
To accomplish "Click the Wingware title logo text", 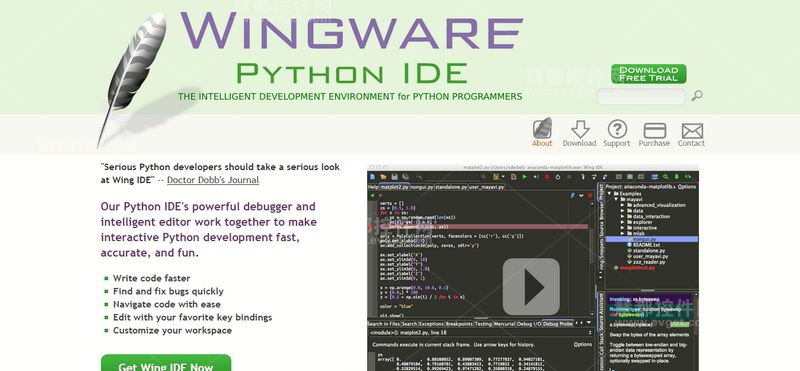I will (x=352, y=30).
